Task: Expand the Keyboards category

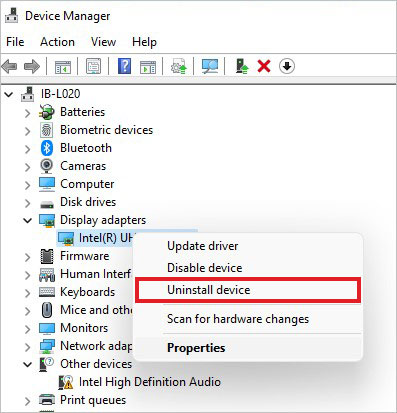Action: coord(28,293)
